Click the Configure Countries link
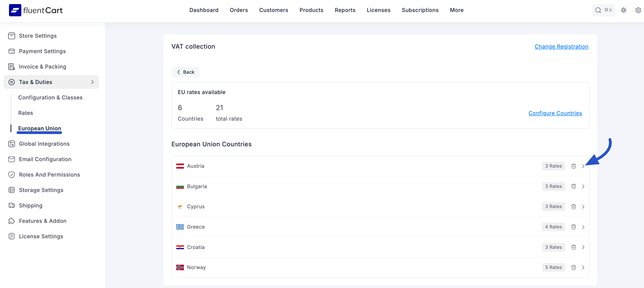This screenshot has height=288, width=644. pyautogui.click(x=555, y=113)
